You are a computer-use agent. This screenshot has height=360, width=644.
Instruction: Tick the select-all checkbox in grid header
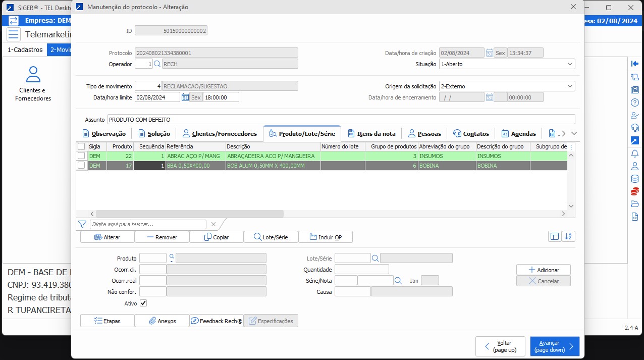point(81,146)
